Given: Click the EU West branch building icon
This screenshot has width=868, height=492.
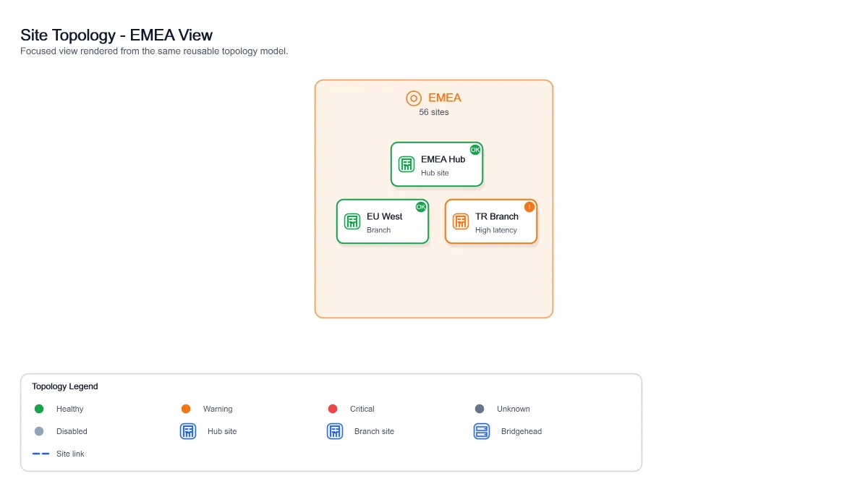Looking at the screenshot, I should 352,221.
